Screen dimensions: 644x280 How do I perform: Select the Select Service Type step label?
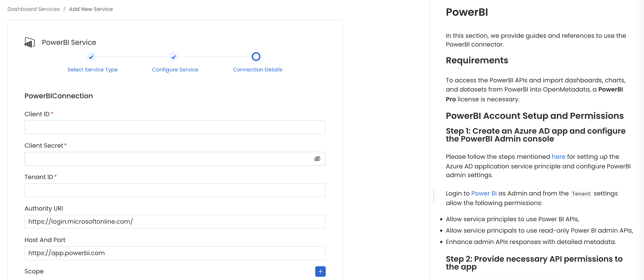[x=93, y=69]
